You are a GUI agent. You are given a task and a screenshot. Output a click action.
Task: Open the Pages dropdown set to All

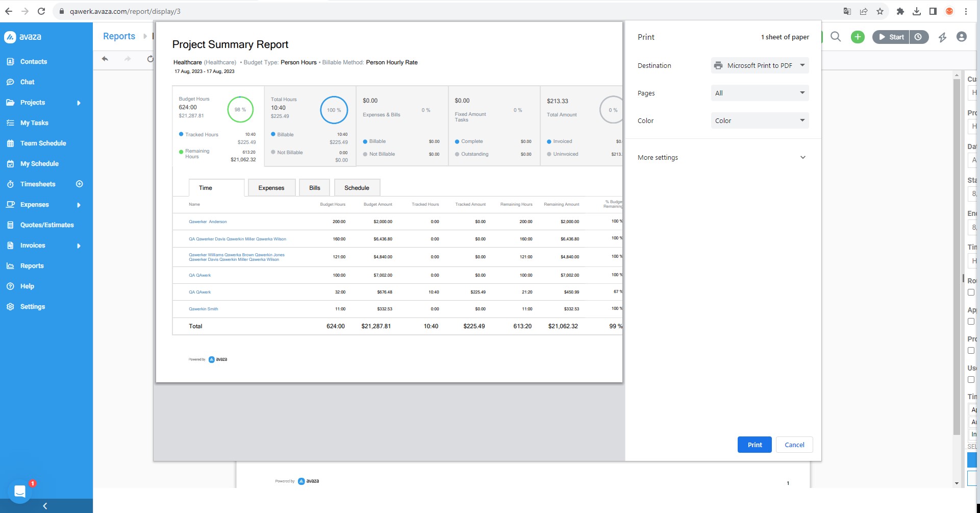click(x=760, y=93)
